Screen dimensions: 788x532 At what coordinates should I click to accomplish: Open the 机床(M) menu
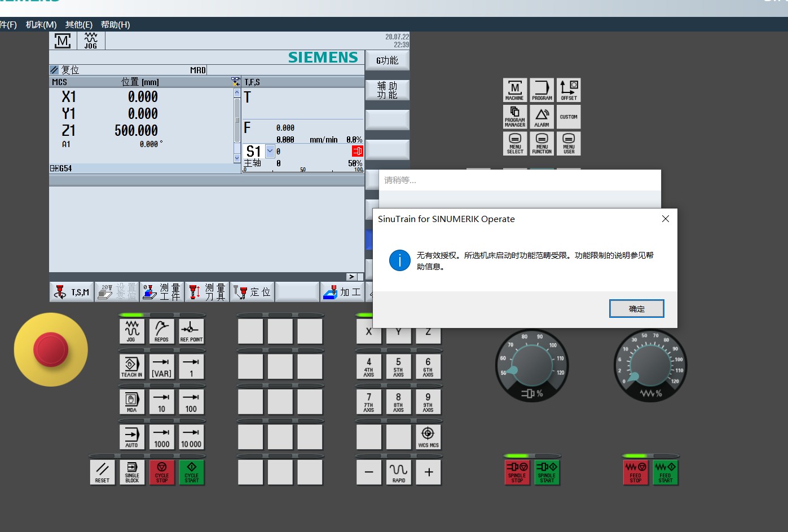point(41,24)
